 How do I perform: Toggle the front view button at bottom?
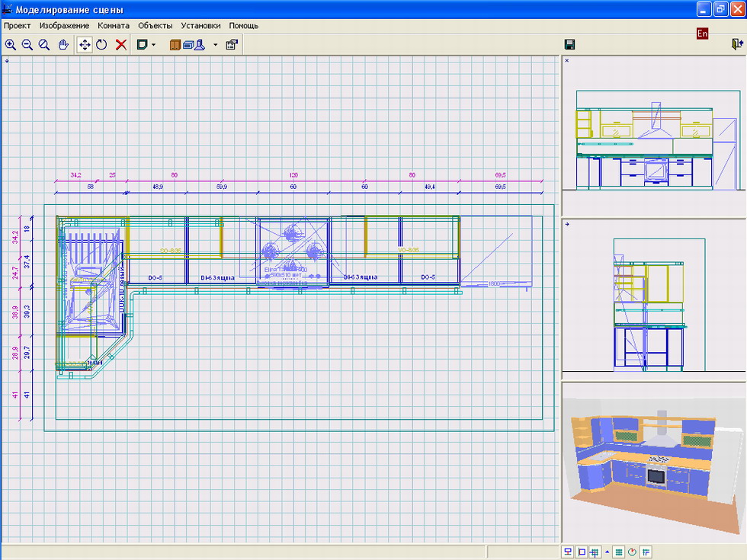[568, 552]
